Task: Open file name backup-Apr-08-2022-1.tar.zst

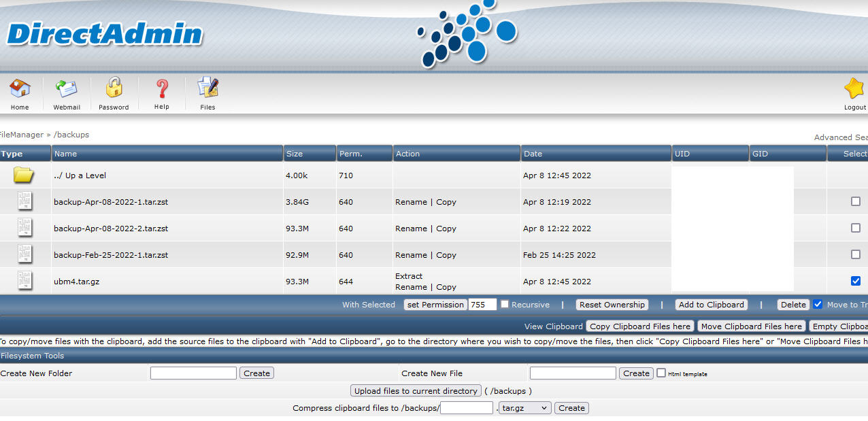Action: [x=111, y=202]
